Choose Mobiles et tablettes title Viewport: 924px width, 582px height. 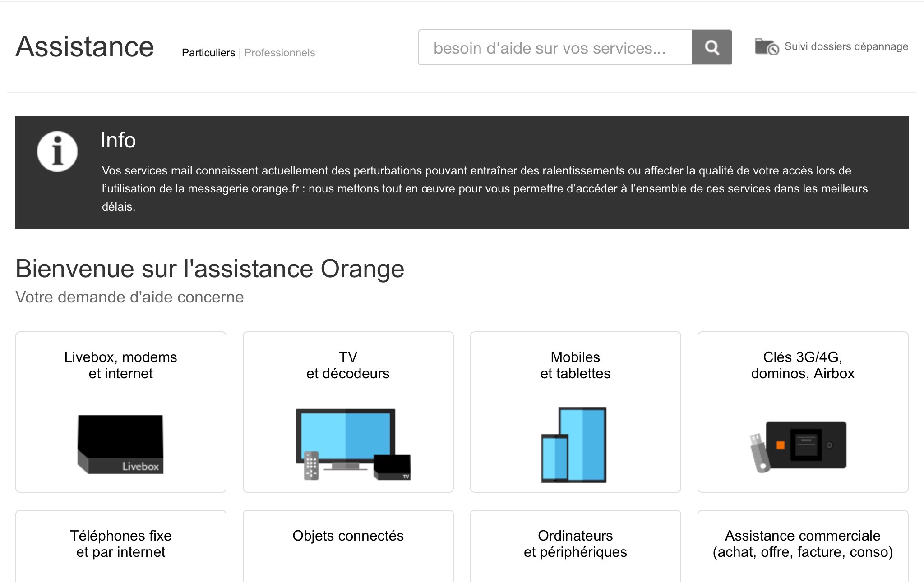[575, 365]
